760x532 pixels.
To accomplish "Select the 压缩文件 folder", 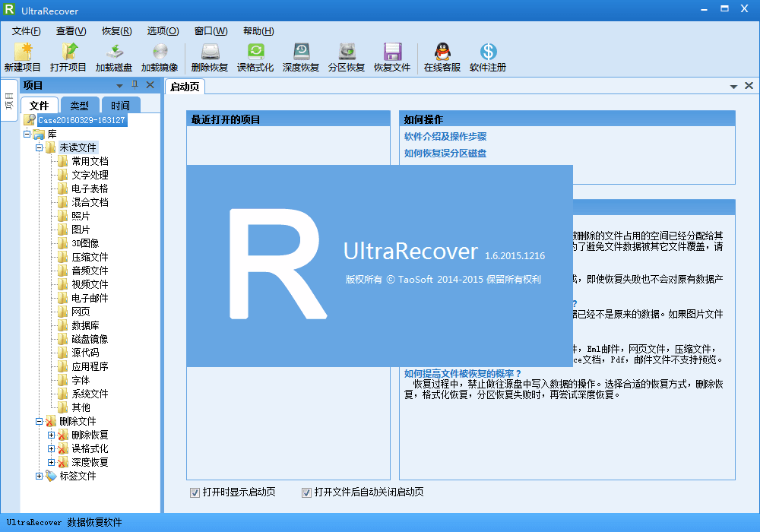I will (x=90, y=257).
